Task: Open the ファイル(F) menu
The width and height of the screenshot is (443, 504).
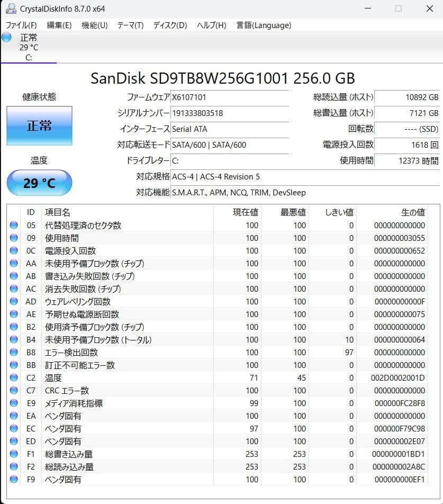Action: click(21, 25)
